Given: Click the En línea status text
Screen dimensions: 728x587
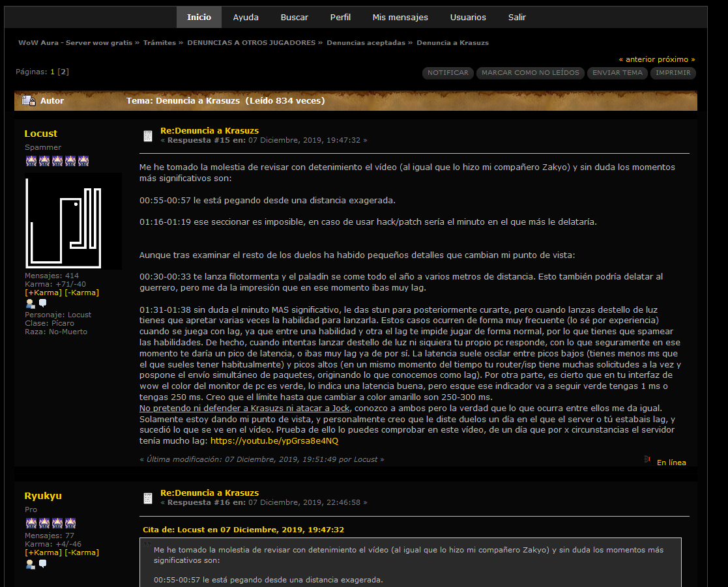Looking at the screenshot, I should click(x=671, y=463).
